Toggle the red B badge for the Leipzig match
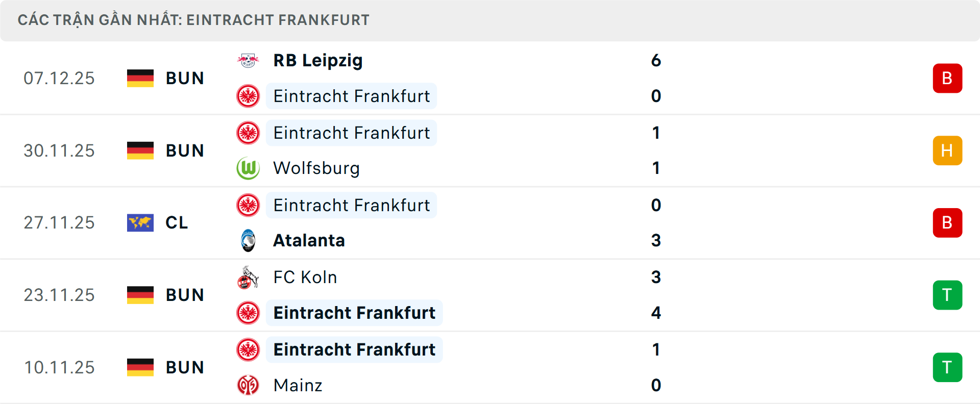This screenshot has height=404, width=980. [947, 78]
